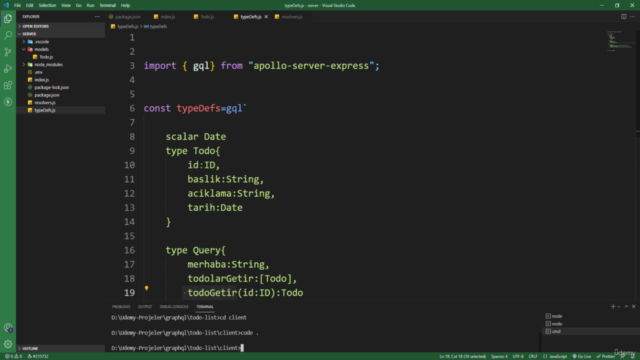The width and height of the screenshot is (640, 360).
Task: Open the File menu
Action: [x=17, y=5]
